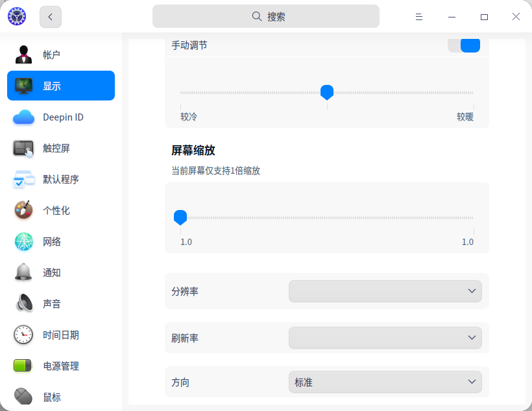Image resolution: width=532 pixels, height=411 pixels.
Task: Click the Deepin ID cloud icon
Action: click(x=24, y=117)
